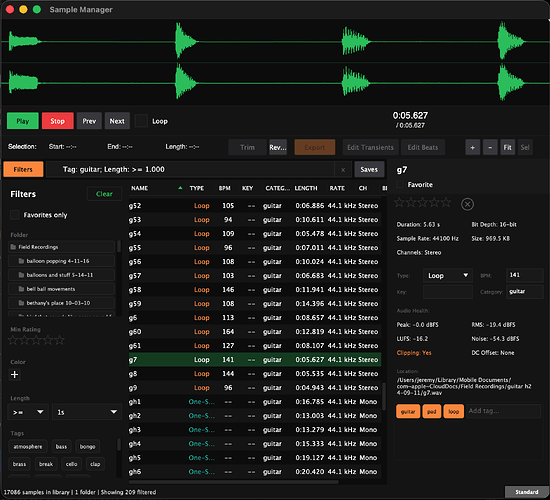Click the zoom in plus button
The height and width of the screenshot is (500, 550).
tap(472, 147)
